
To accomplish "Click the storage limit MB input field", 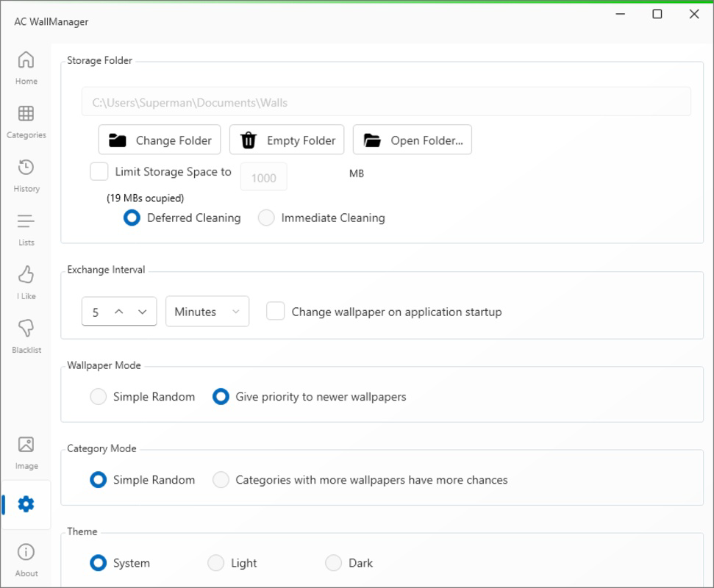I will tap(264, 176).
